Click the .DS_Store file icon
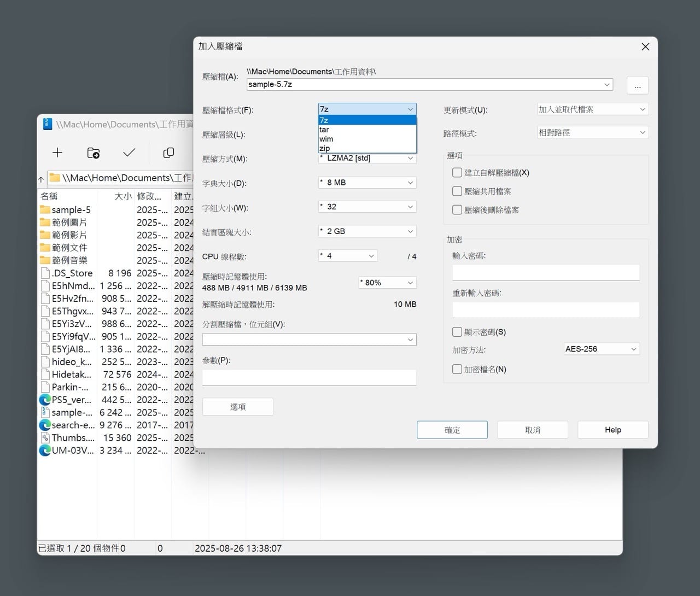Image resolution: width=700 pixels, height=596 pixels. click(45, 273)
